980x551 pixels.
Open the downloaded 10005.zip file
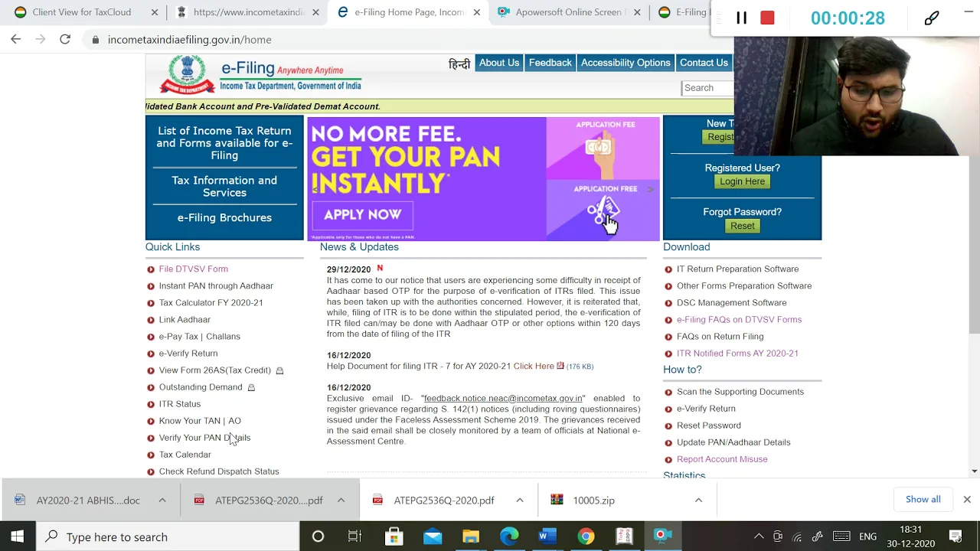coord(593,500)
